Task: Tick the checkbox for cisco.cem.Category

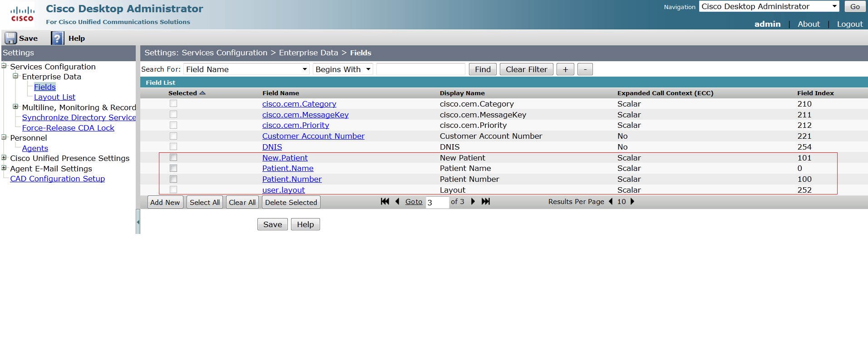Action: coord(173,103)
